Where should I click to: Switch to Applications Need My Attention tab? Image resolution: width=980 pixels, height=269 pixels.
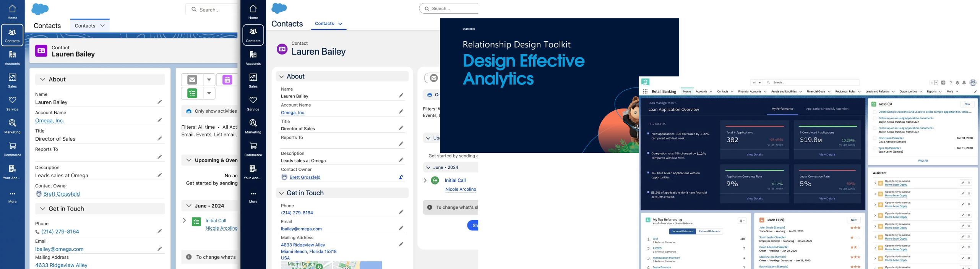[827, 109]
